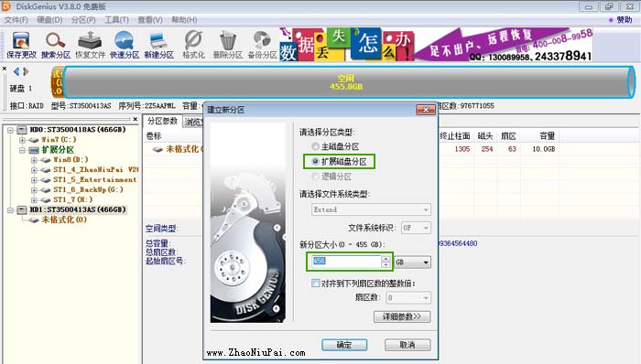Open the Tools (工具) menu
Viewport: 641px width, 364px height.
pyautogui.click(x=116, y=19)
